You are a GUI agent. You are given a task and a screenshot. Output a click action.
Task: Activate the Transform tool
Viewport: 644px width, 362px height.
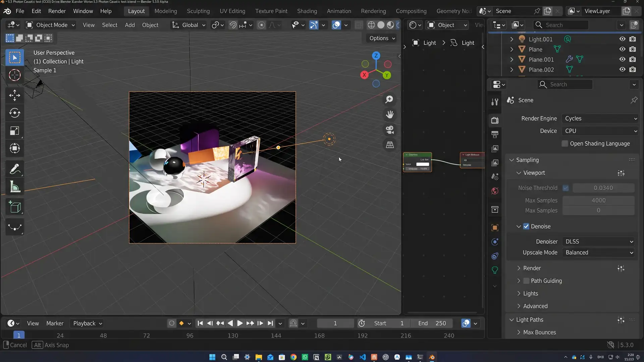(x=14, y=148)
